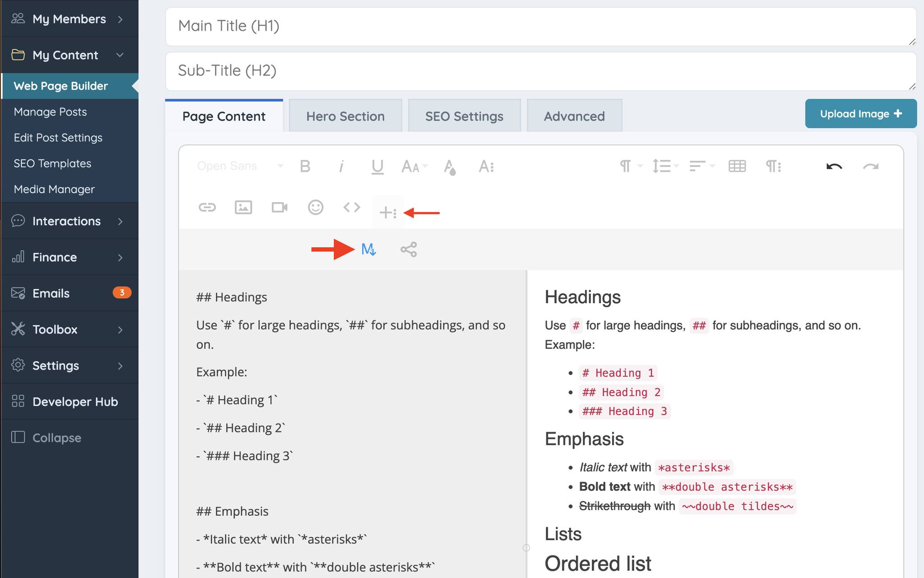The height and width of the screenshot is (578, 924).
Task: Apply underline formatting
Action: [x=377, y=166]
